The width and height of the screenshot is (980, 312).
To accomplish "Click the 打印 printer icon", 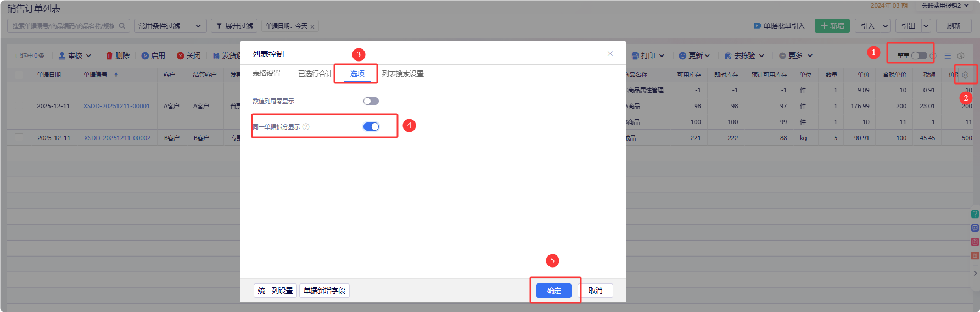I will coord(635,55).
